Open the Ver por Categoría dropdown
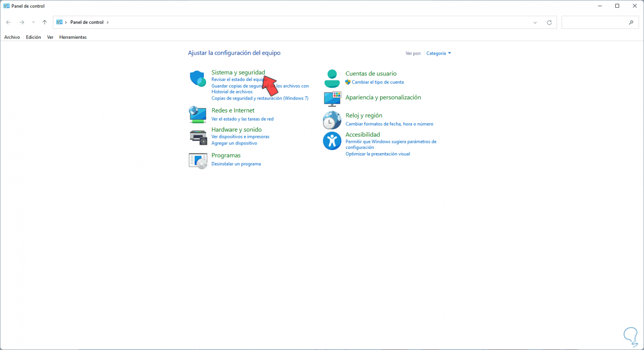 coord(438,53)
